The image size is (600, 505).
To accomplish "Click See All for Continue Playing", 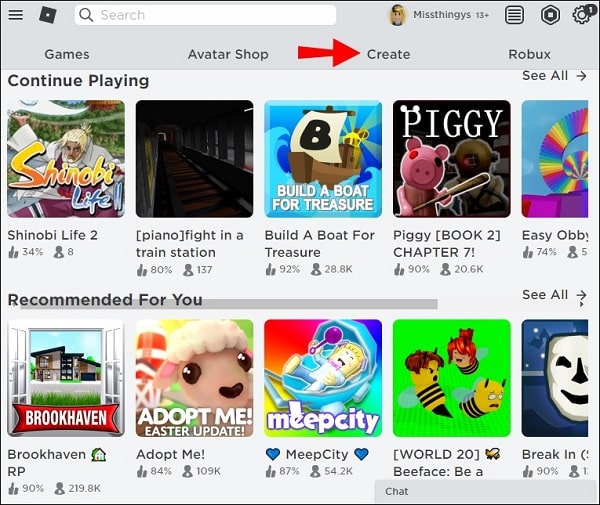I will coord(545,76).
